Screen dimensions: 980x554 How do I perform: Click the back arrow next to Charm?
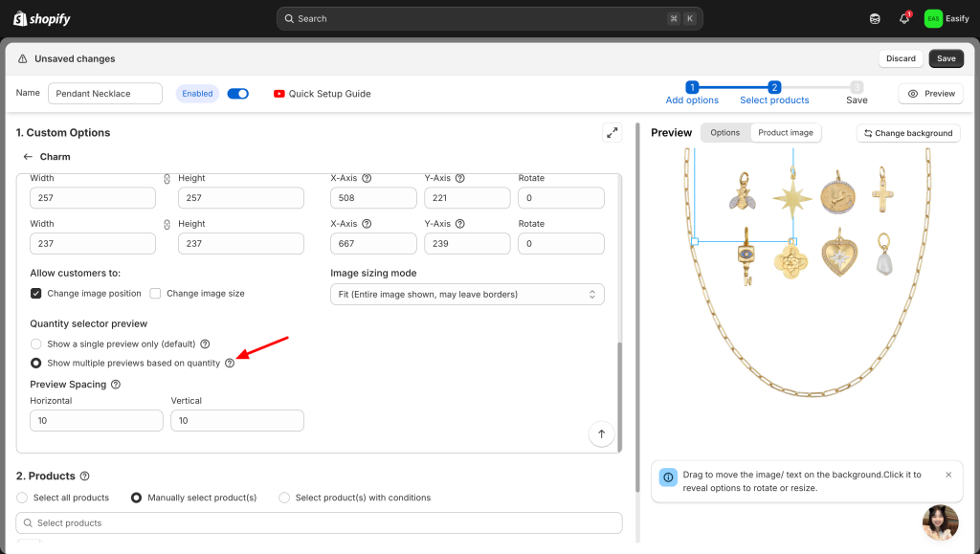pos(28,157)
